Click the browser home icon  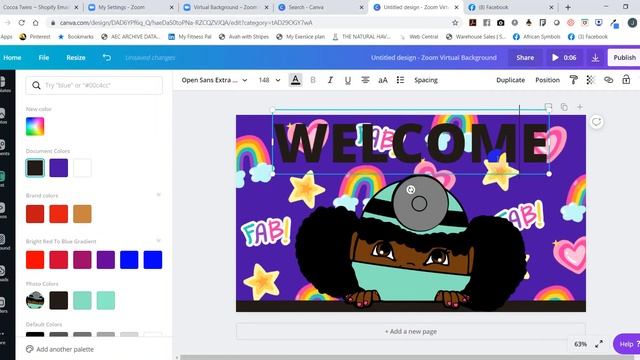click(36, 23)
